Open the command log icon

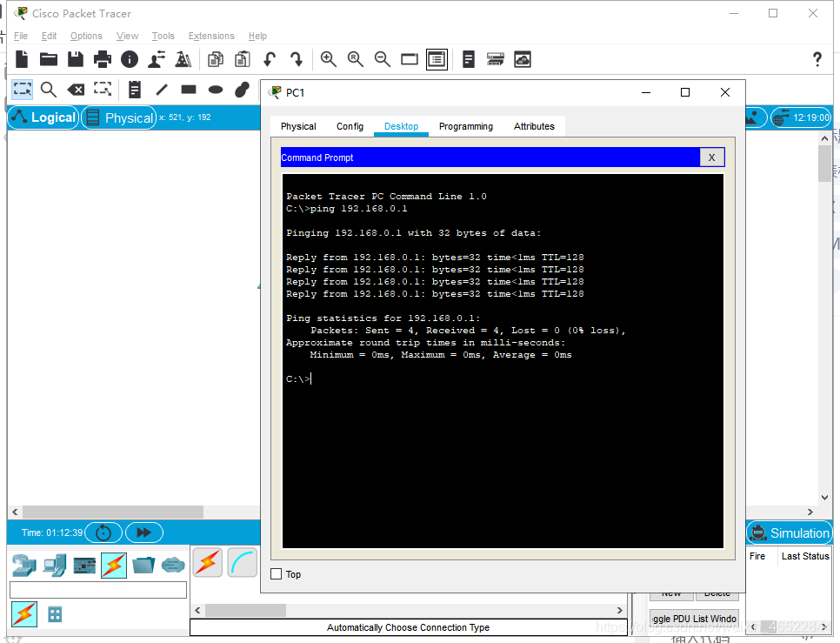coord(469,59)
